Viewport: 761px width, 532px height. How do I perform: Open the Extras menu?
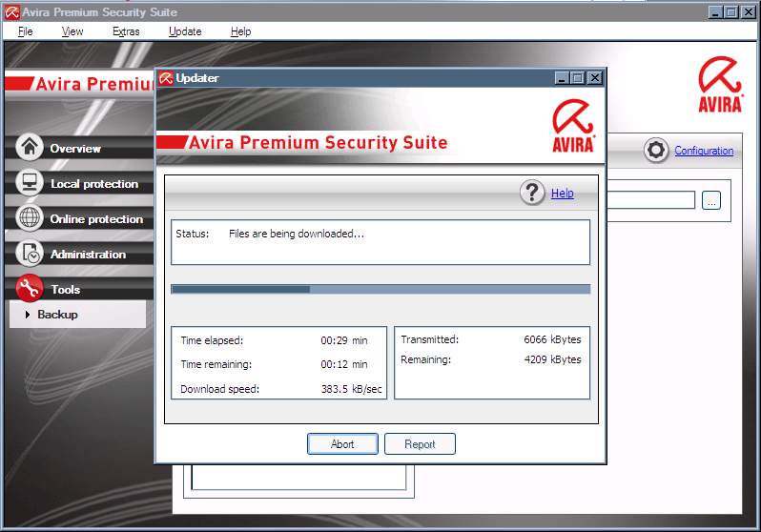coord(126,31)
